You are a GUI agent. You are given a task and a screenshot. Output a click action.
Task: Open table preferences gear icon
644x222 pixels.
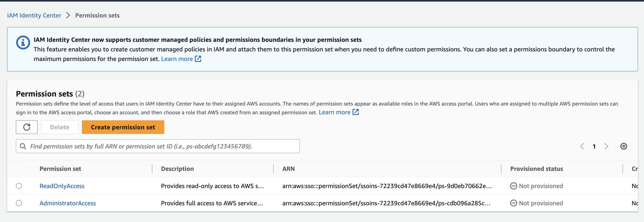pyautogui.click(x=623, y=146)
